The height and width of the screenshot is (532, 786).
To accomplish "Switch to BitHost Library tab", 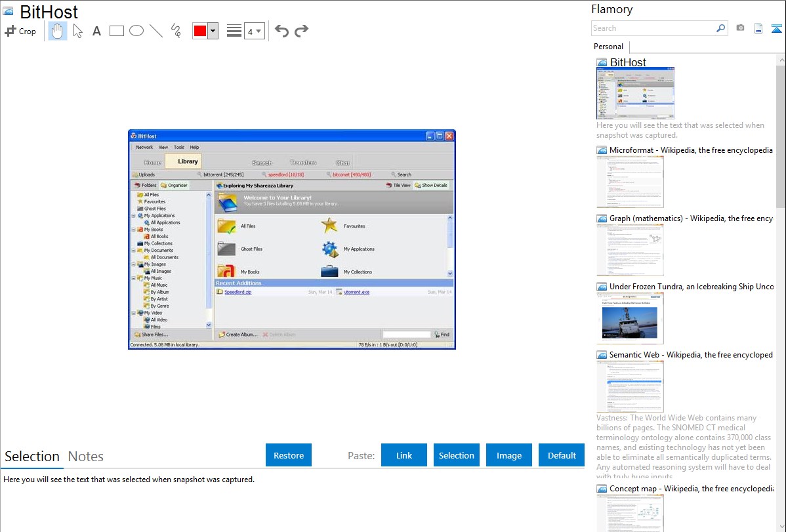I will tap(184, 161).
